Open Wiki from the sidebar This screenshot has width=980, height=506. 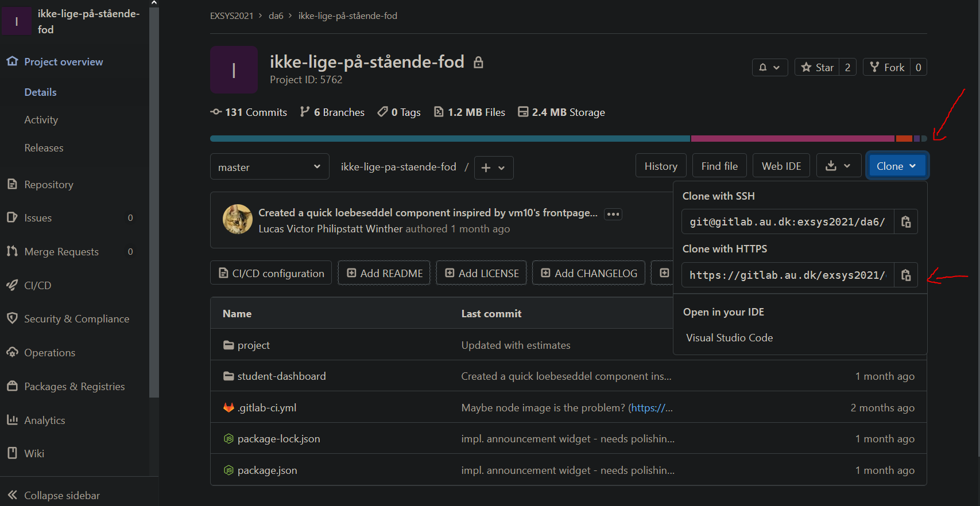(34, 454)
